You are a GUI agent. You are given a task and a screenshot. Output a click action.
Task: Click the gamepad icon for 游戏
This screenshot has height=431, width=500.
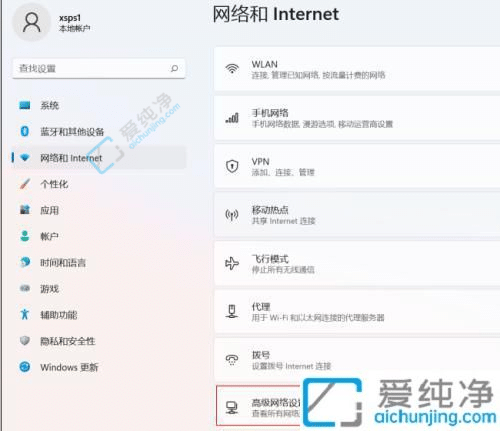(x=25, y=288)
